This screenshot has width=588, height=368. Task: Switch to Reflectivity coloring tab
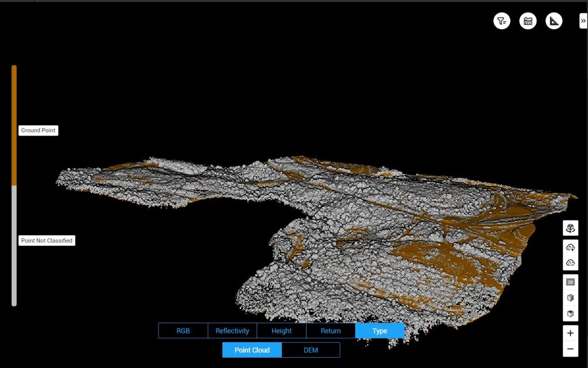click(x=232, y=331)
